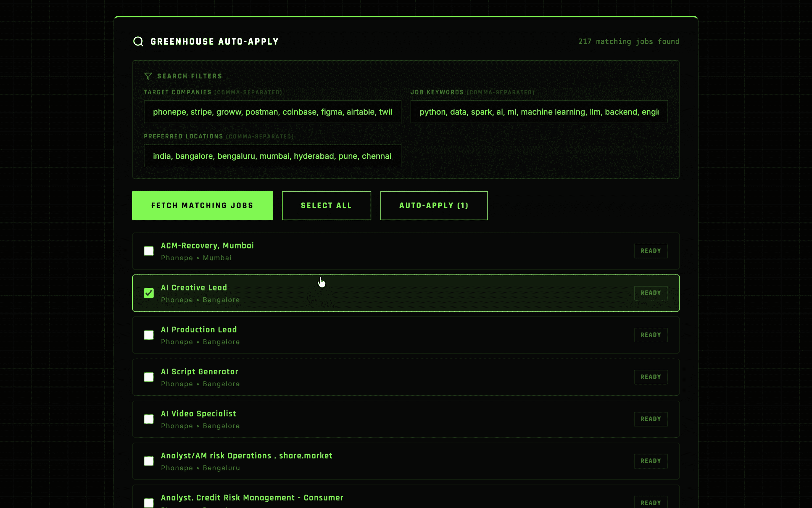Screen dimensions: 812x508
Task: Click the 'Job Keywords' field label
Action: coord(437,92)
